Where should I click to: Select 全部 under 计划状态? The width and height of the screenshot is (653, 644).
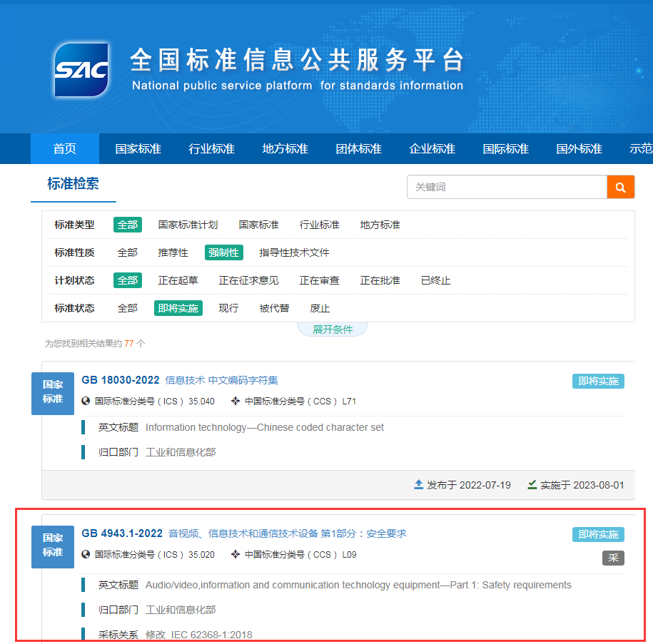point(128,280)
